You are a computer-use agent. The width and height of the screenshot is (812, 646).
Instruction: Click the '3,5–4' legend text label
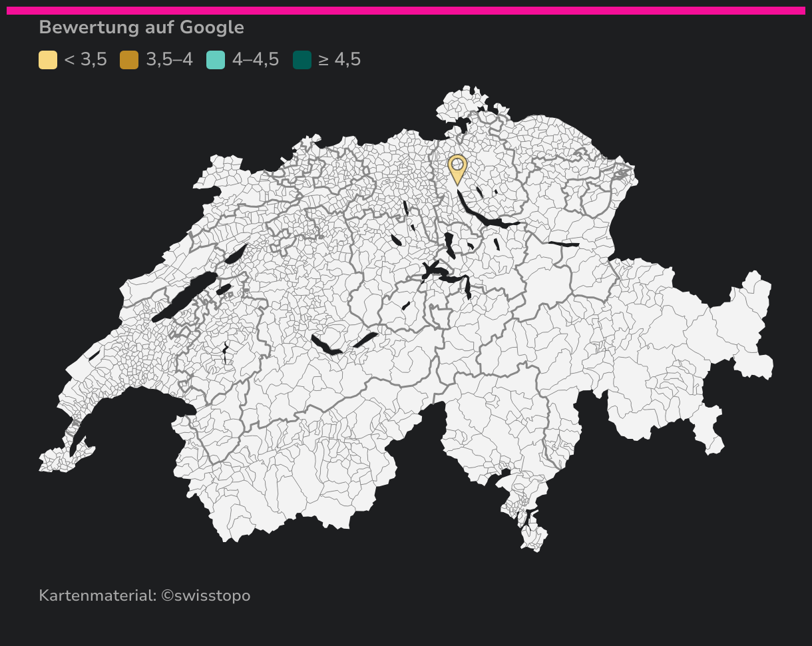click(169, 60)
